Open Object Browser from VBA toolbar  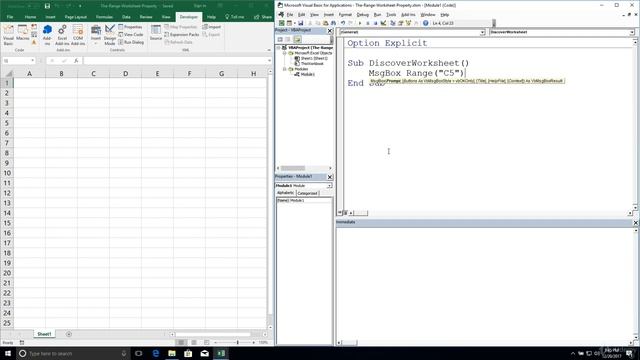[x=409, y=23]
